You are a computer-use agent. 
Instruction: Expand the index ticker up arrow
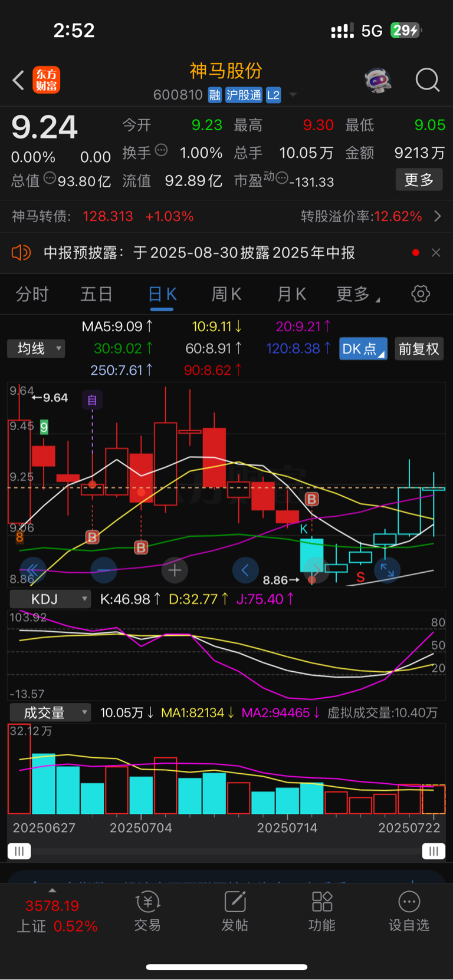pos(52,890)
